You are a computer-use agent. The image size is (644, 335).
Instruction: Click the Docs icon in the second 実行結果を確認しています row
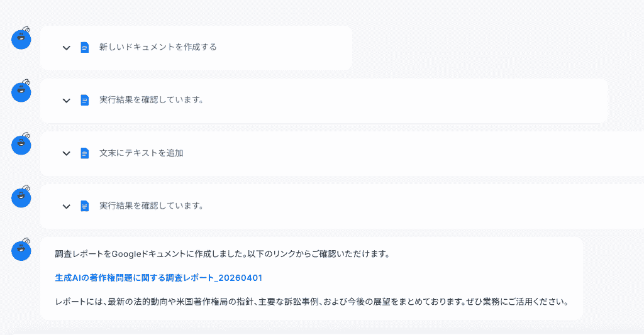click(85, 206)
